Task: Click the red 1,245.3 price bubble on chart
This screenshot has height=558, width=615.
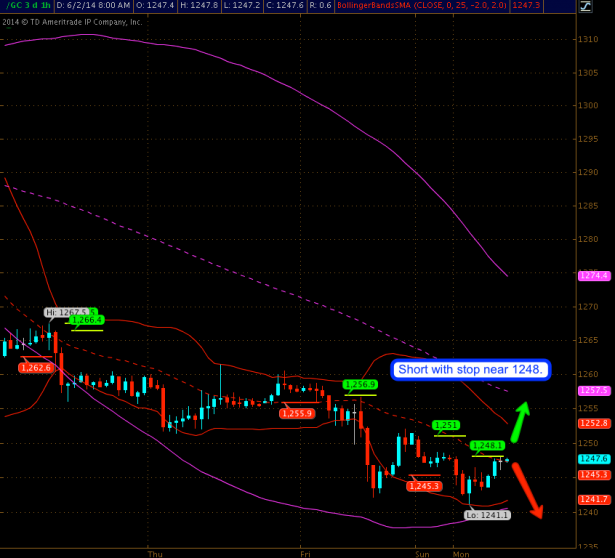Action: point(425,486)
